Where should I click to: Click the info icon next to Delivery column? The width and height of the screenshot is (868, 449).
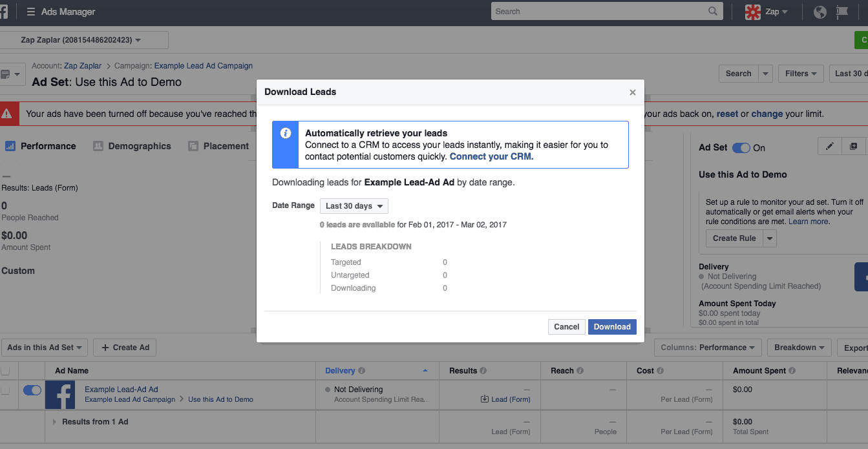pos(362,371)
